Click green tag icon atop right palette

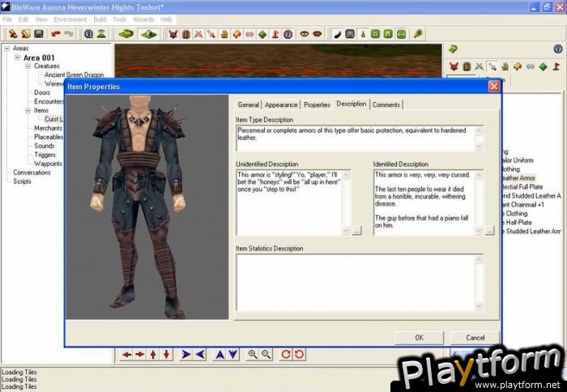click(453, 49)
